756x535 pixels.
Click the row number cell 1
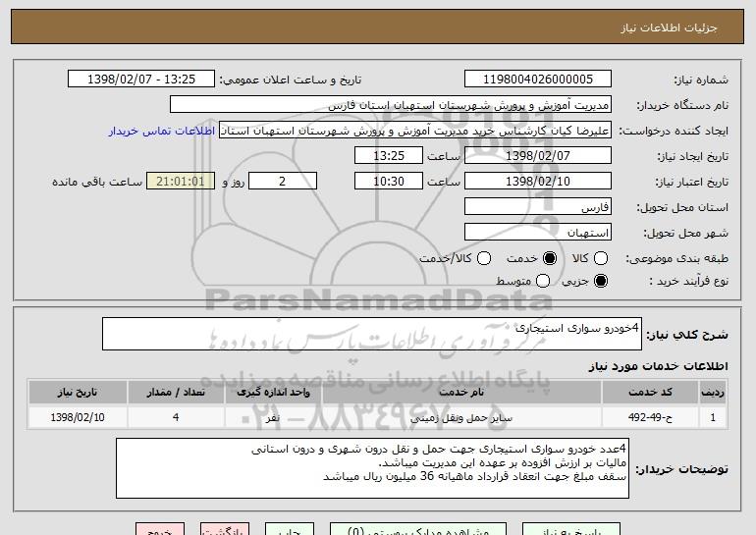pyautogui.click(x=713, y=417)
